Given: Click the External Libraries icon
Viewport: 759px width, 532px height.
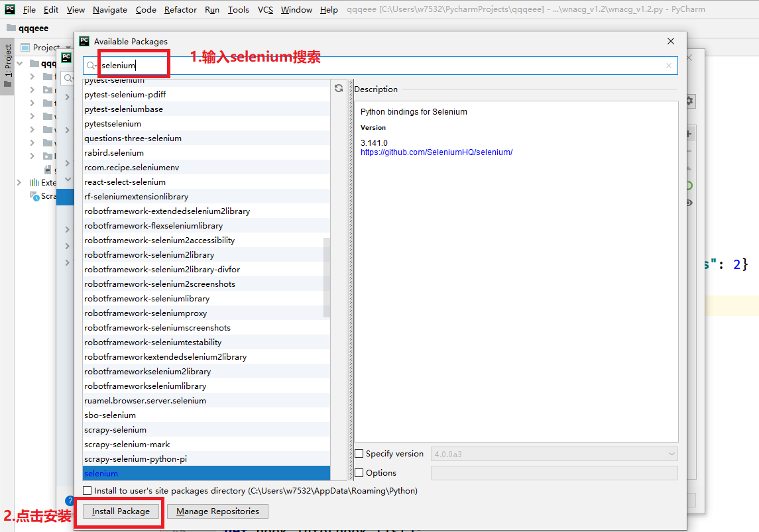Looking at the screenshot, I should (x=34, y=182).
